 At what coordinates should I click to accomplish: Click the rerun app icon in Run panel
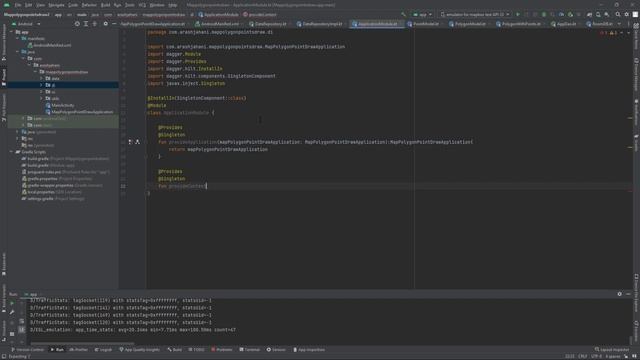(12, 303)
